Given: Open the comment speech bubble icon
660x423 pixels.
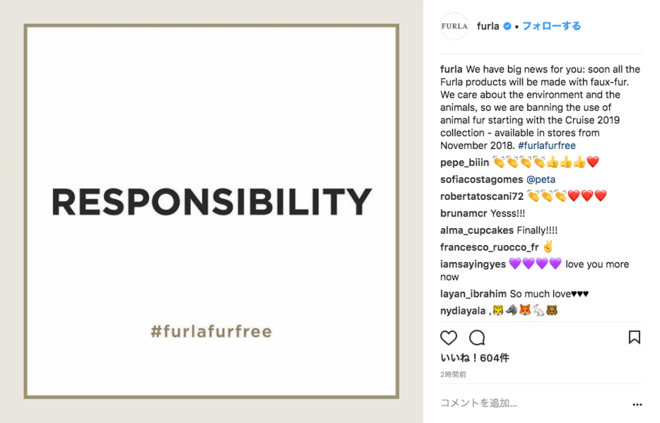Looking at the screenshot, I should coord(477,338).
